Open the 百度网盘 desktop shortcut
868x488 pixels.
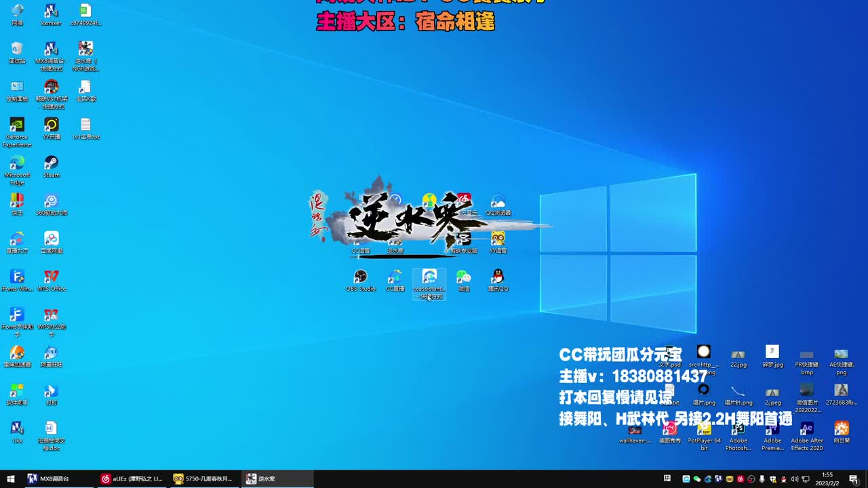[x=51, y=242]
